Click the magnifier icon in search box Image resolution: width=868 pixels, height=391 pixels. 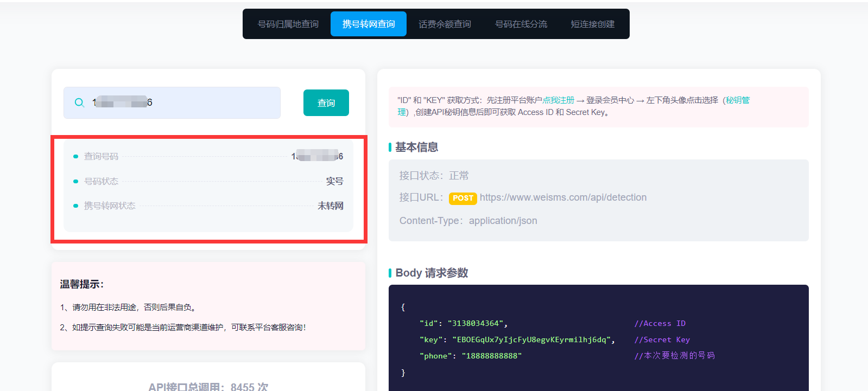(79, 103)
